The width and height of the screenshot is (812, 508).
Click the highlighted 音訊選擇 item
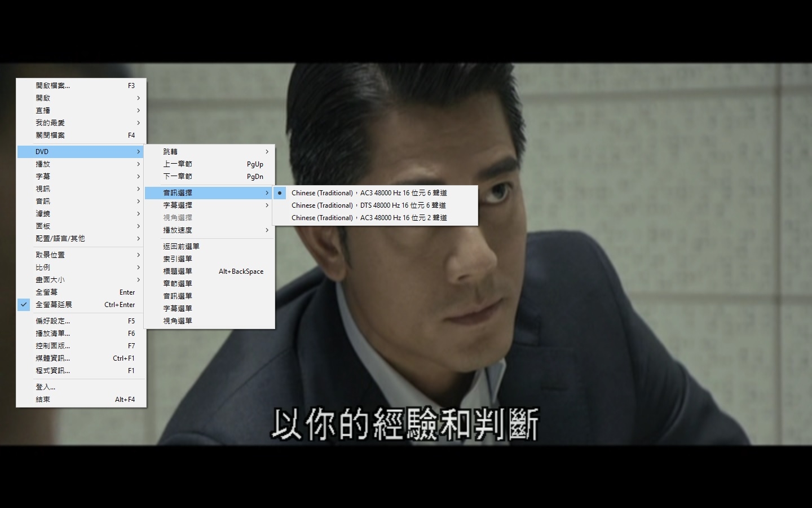[209, 193]
